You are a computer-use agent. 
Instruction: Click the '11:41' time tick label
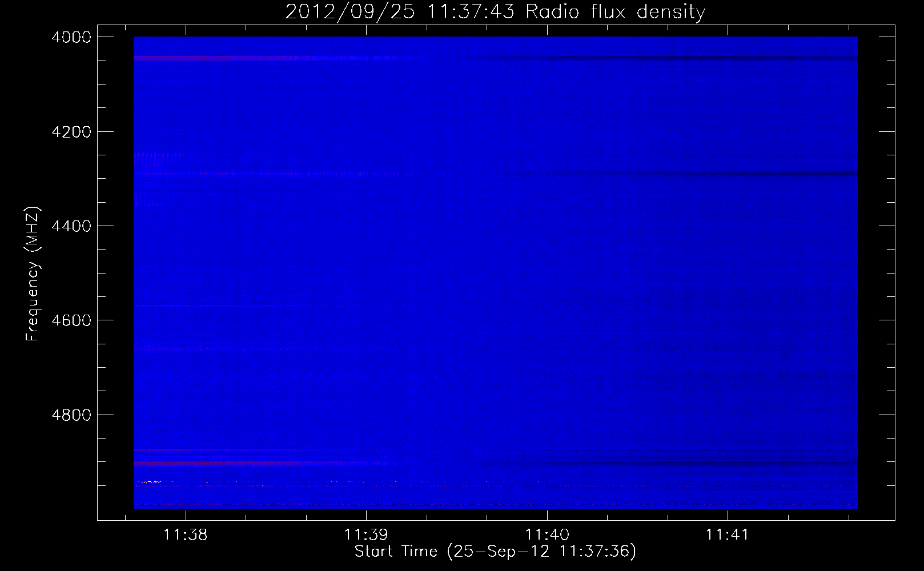click(728, 535)
